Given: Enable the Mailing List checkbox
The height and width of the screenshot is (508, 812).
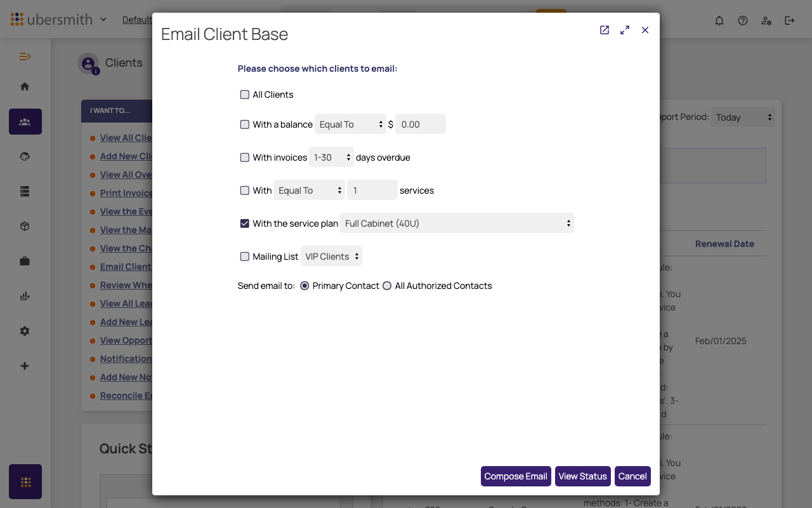Looking at the screenshot, I should (x=245, y=257).
